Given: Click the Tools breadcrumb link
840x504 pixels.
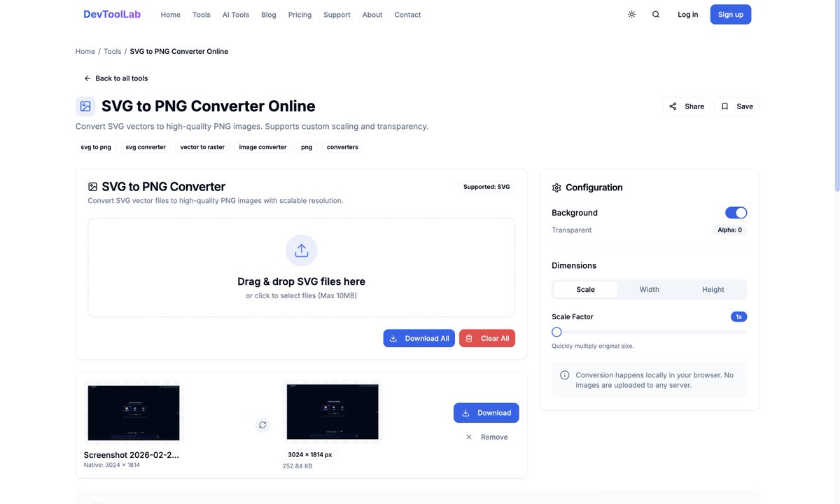Looking at the screenshot, I should point(112,51).
